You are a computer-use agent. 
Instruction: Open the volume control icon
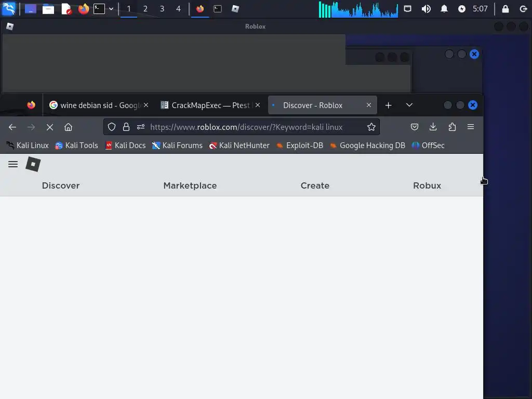426,9
